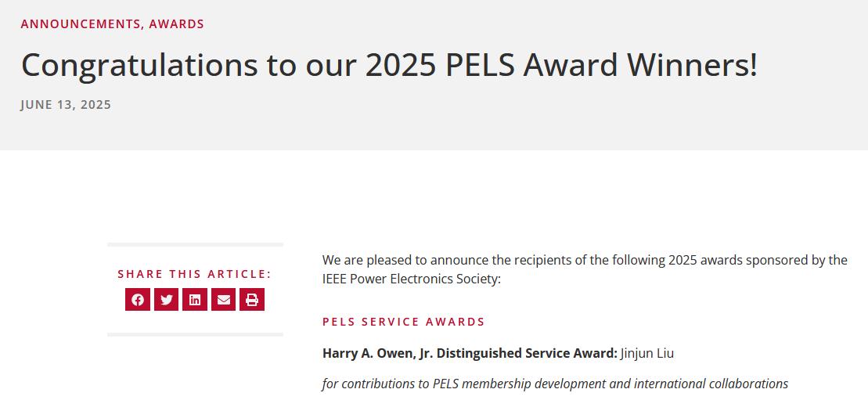Click the recipient name Jinjun Liu

point(647,353)
